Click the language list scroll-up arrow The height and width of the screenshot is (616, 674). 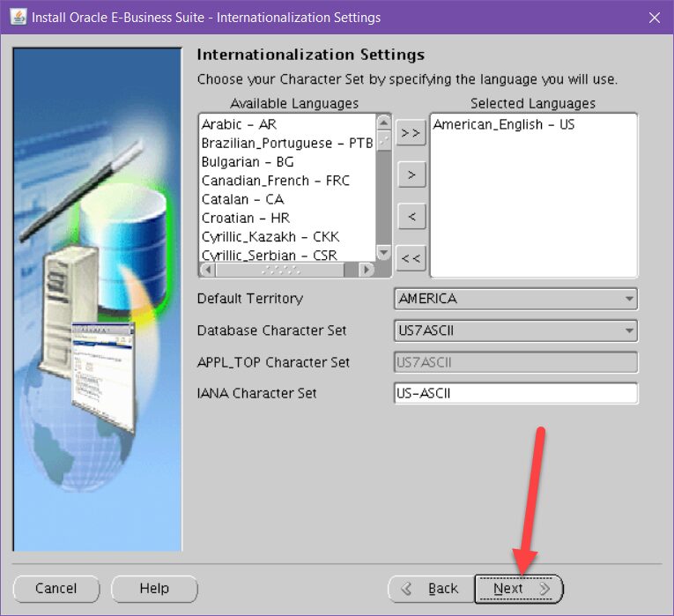[383, 122]
